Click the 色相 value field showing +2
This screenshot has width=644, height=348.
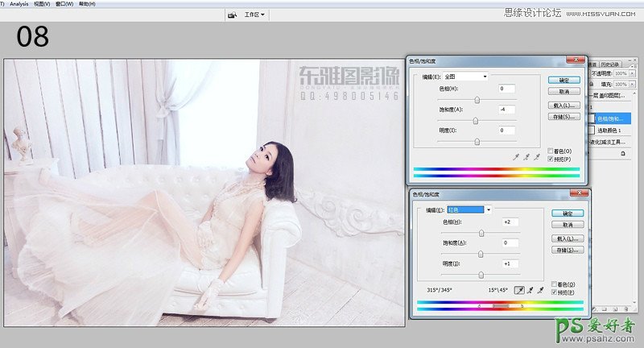510,221
